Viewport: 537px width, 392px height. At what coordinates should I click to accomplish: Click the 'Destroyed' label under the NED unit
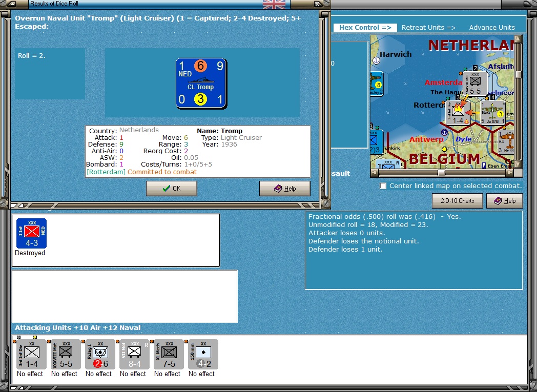click(30, 253)
